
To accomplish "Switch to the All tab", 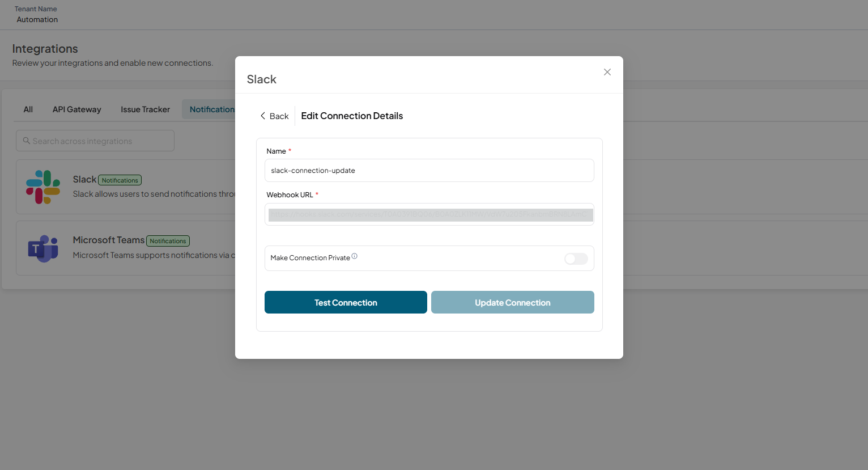I will [x=28, y=109].
